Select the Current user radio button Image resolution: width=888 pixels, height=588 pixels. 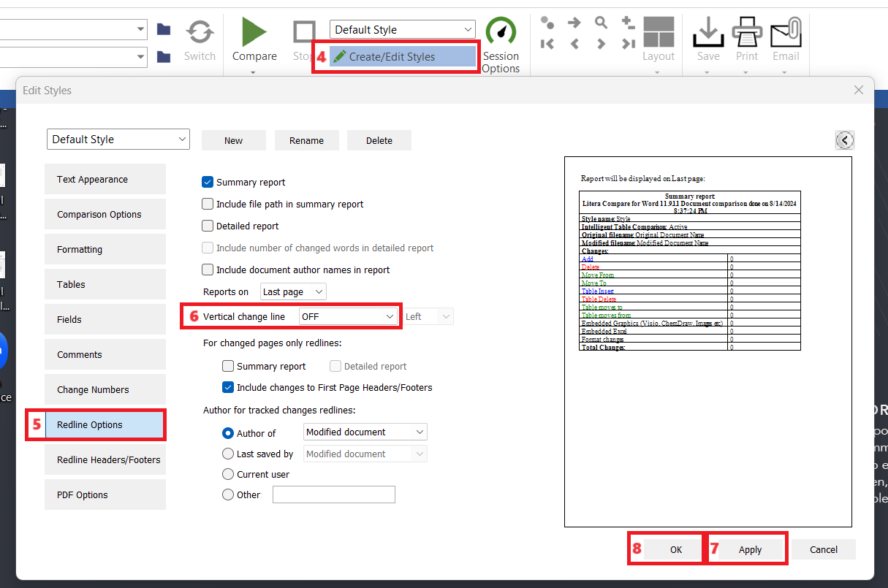(227, 474)
